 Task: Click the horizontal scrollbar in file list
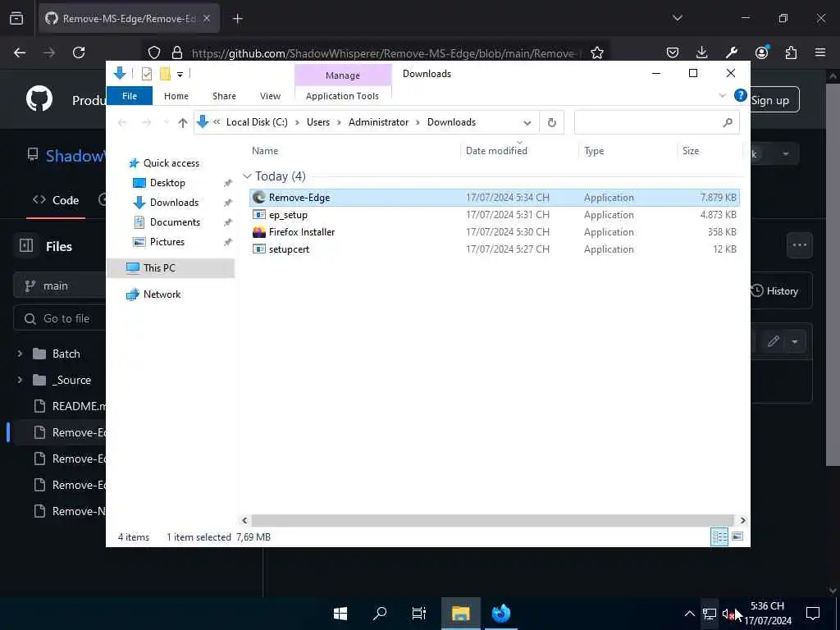tap(492, 520)
